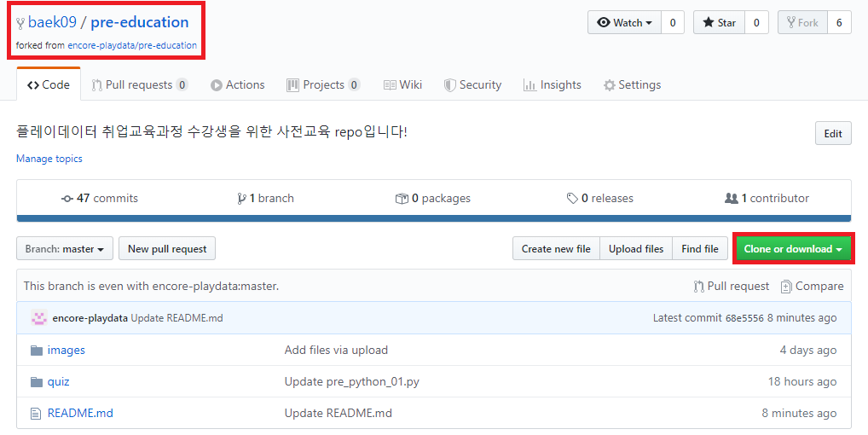Click the folder icon beside quiz
Viewport: 868px width, 435px height.
[37, 382]
